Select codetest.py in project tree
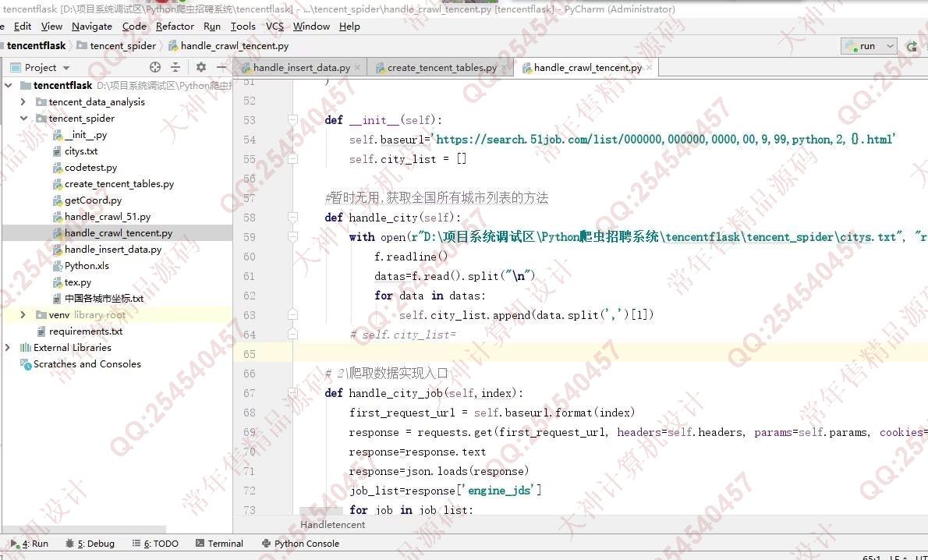 click(85, 168)
